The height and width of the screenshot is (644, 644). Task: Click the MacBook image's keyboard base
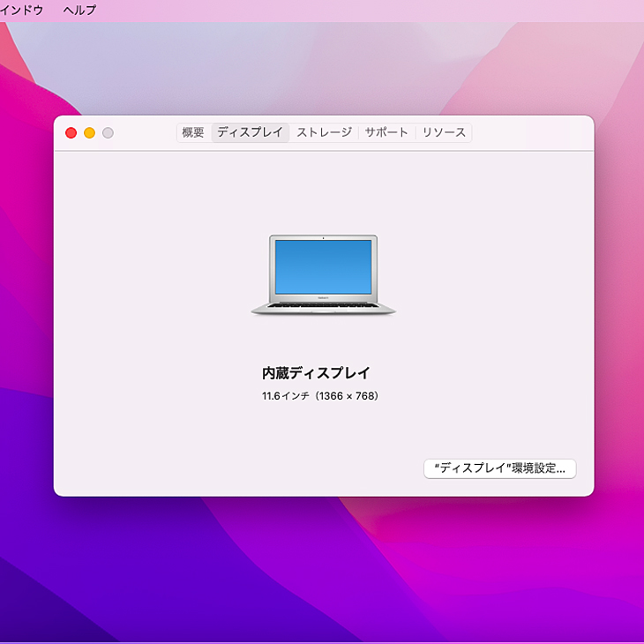(323, 307)
